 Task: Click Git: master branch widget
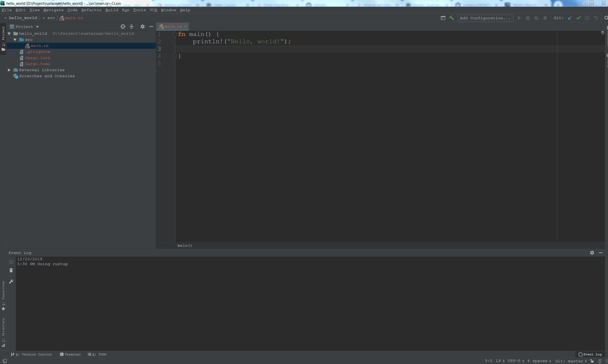(571, 361)
